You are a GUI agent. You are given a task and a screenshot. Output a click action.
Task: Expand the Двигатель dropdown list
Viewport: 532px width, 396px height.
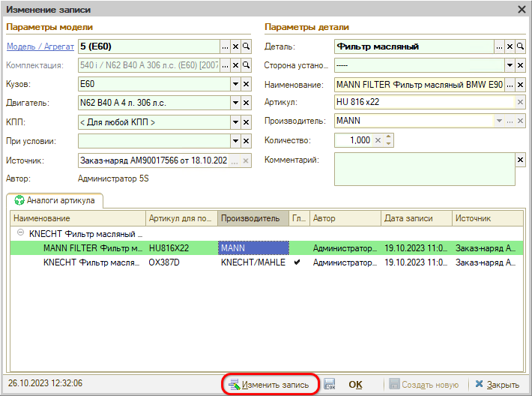point(235,103)
